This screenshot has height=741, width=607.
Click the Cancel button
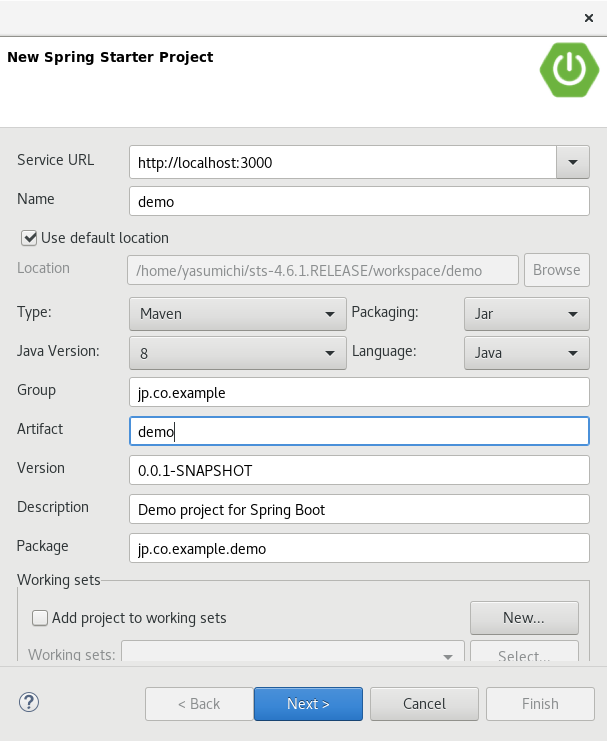coord(424,704)
